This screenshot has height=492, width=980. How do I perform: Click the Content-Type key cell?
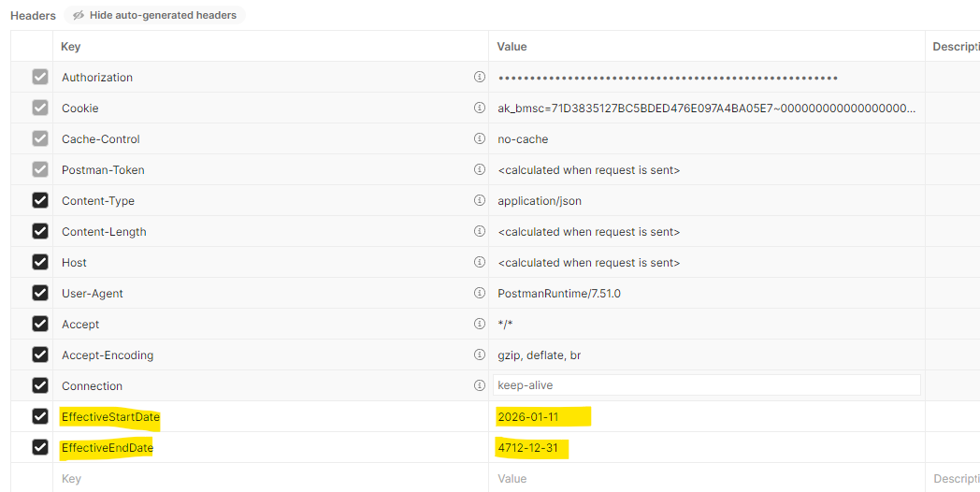click(270, 201)
